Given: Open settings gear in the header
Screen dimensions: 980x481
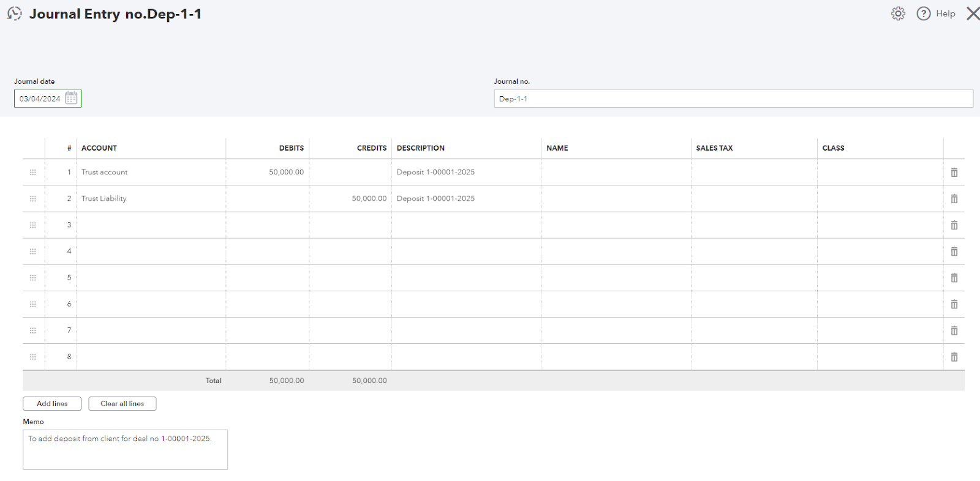Looking at the screenshot, I should pyautogui.click(x=898, y=13).
